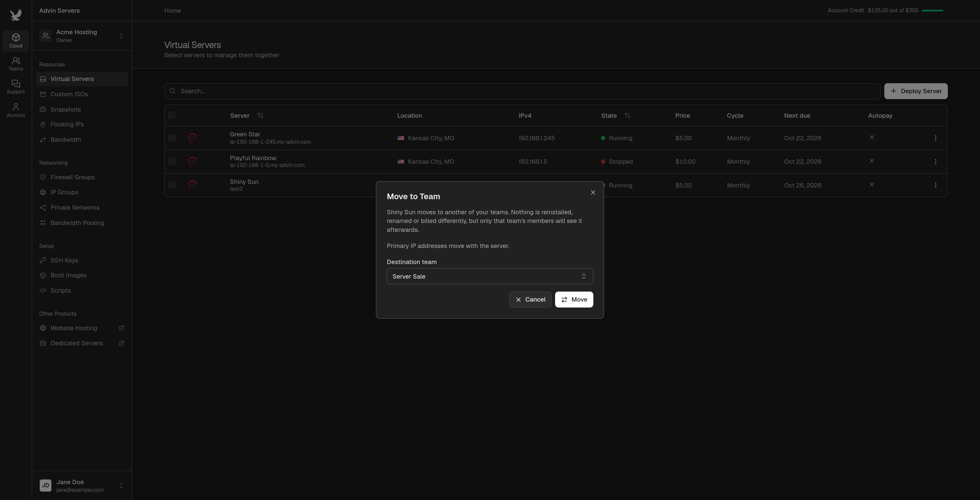Click the Account Credit progress bar
This screenshot has width=980, height=500.
[933, 11]
